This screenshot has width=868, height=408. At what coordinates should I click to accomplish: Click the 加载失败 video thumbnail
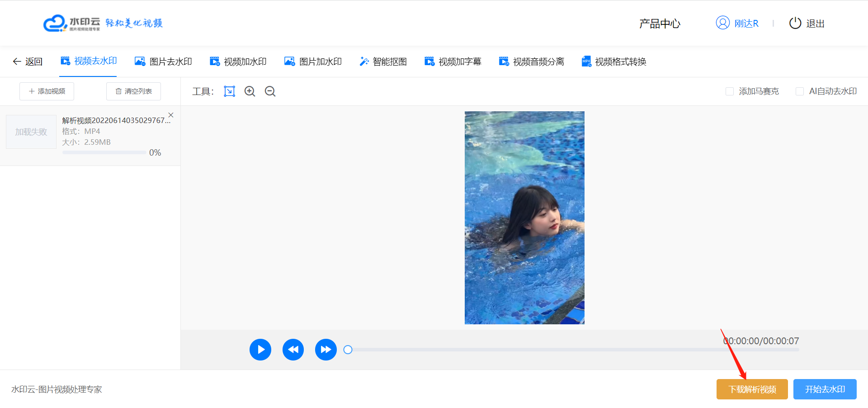click(x=31, y=132)
